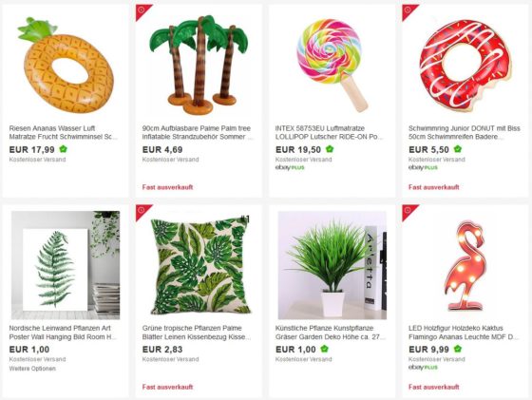Click green top-rated badge beside EUR 5,50
Screen dimensions: 532x400
[458, 149]
